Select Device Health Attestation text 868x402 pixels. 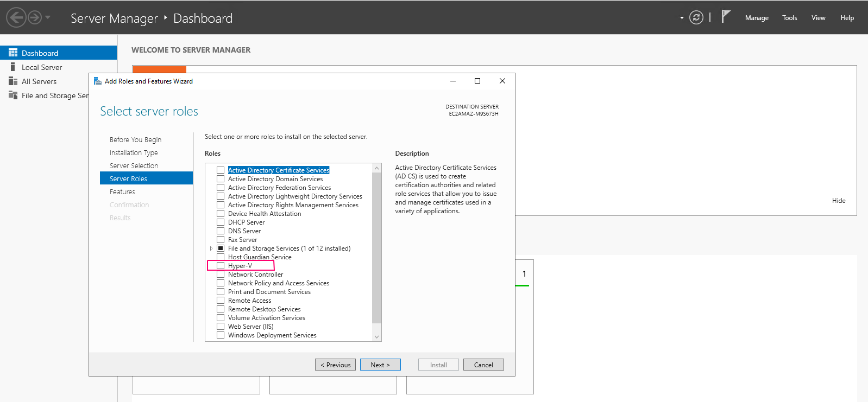265,214
